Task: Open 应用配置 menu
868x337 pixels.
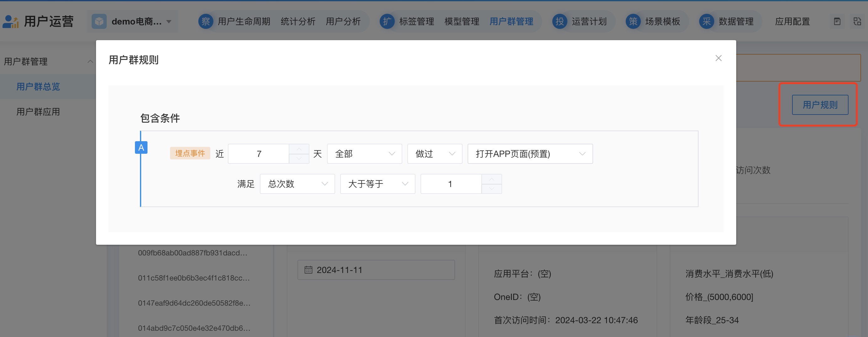Action: [792, 22]
